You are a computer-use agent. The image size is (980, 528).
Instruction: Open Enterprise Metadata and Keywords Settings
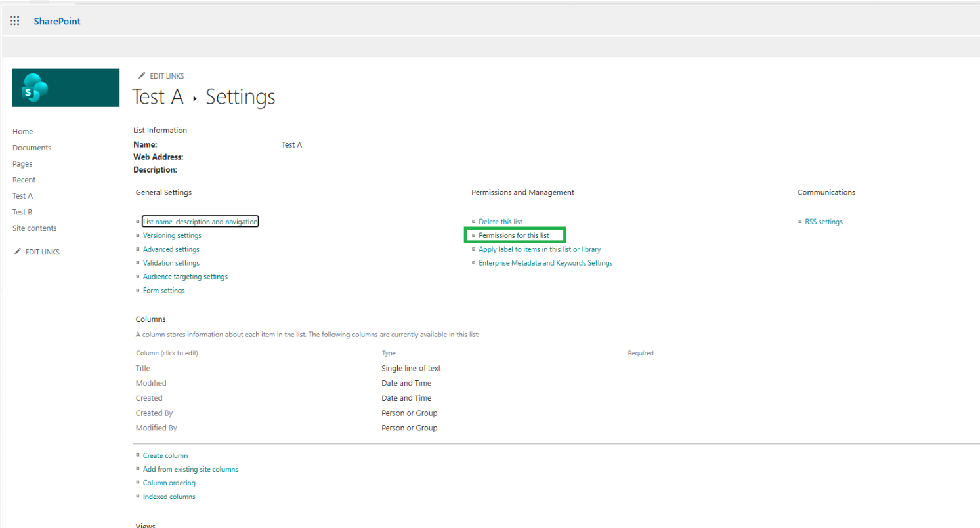coord(545,263)
